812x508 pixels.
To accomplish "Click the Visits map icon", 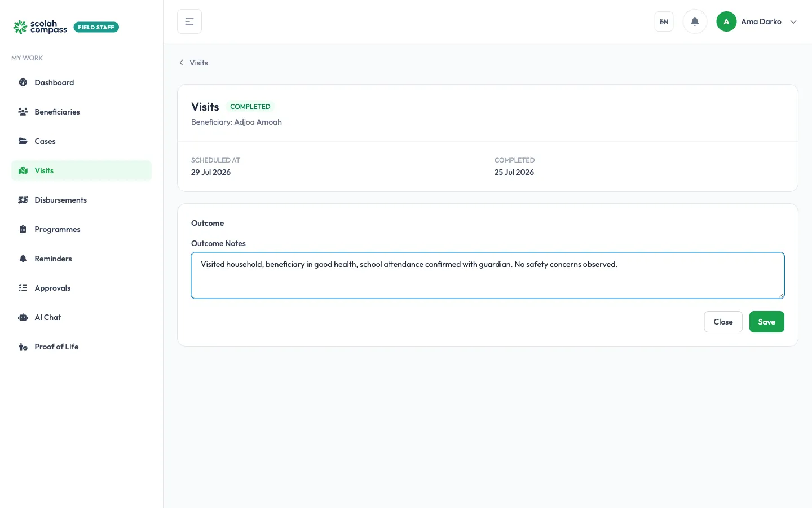I will [23, 170].
